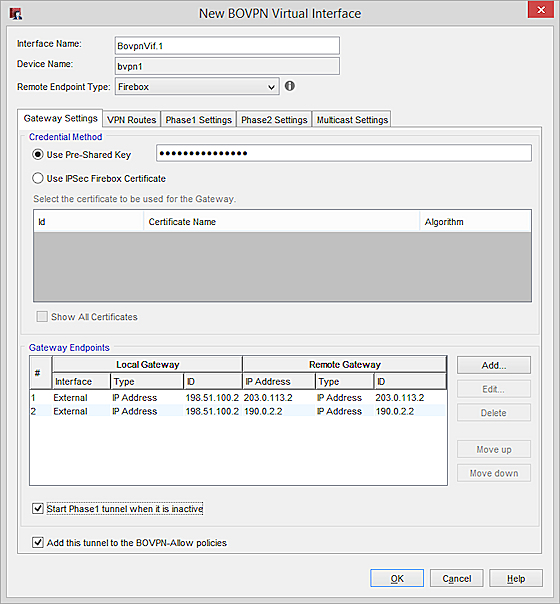Open Help for this dialog
The image size is (560, 604).
pos(516,578)
